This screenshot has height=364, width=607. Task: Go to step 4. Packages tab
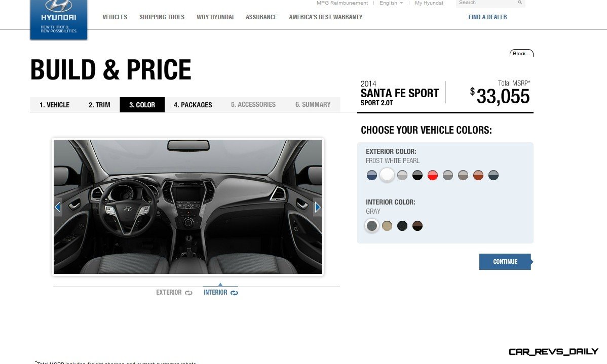click(193, 105)
